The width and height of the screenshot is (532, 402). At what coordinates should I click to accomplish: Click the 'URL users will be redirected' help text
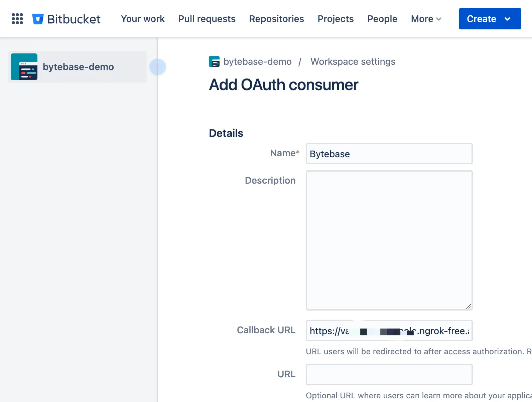pos(419,351)
